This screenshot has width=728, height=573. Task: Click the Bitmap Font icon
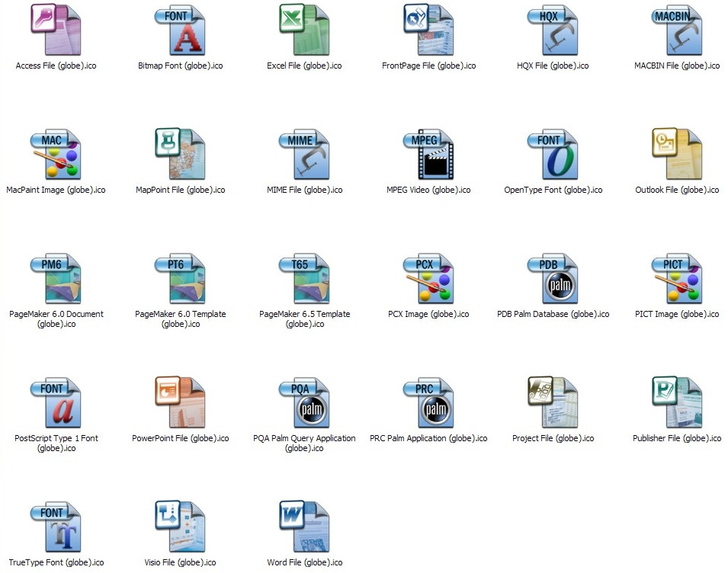pos(180,30)
